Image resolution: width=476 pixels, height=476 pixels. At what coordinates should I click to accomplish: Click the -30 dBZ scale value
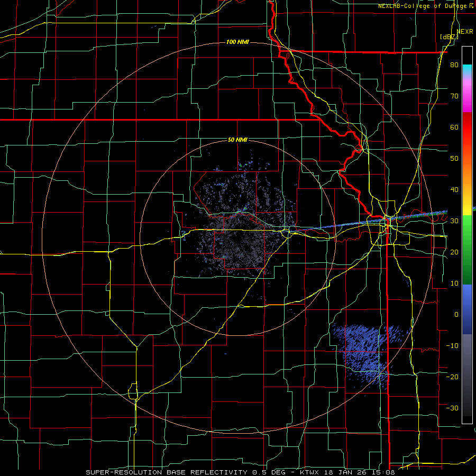click(x=452, y=408)
